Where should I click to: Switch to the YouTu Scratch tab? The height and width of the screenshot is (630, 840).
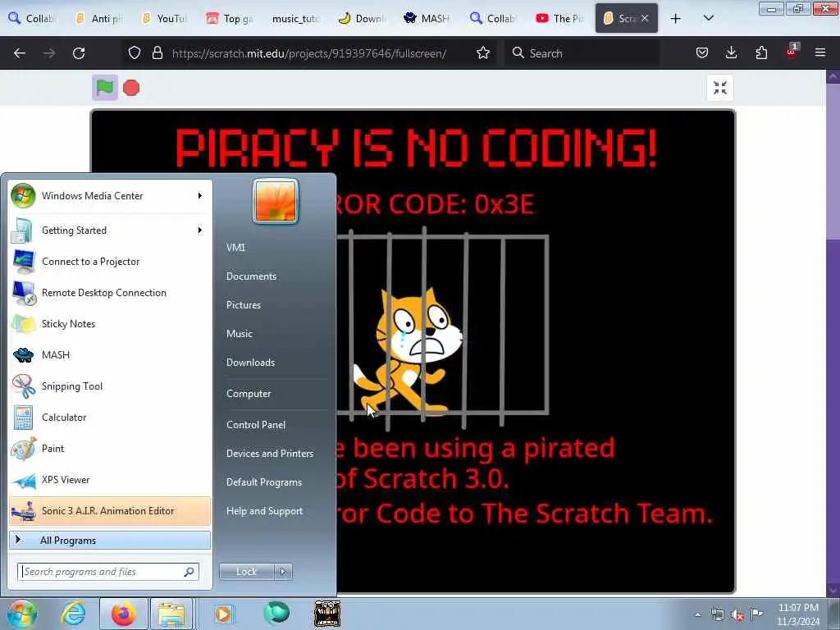165,19
